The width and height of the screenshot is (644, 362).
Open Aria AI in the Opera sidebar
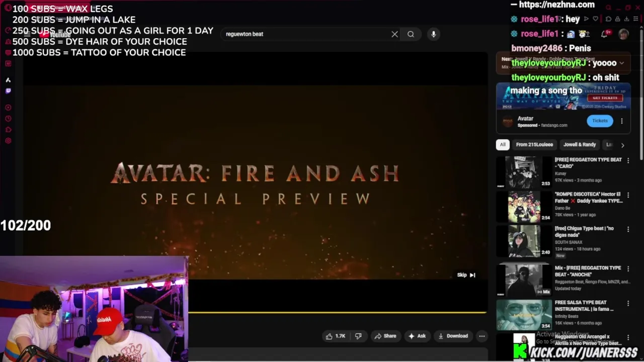[x=8, y=80]
